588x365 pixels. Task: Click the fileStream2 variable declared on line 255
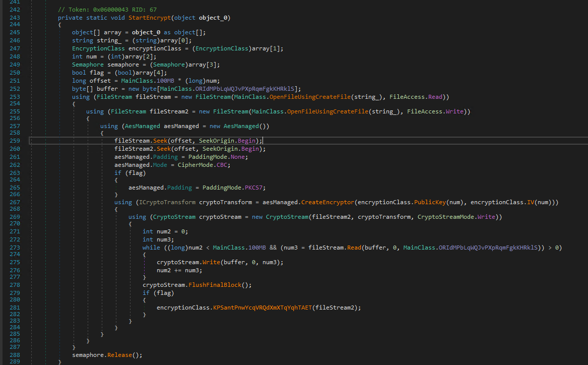click(169, 112)
